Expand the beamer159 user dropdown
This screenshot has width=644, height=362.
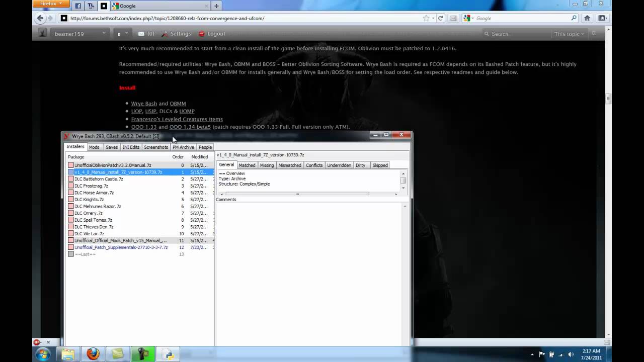click(x=104, y=33)
